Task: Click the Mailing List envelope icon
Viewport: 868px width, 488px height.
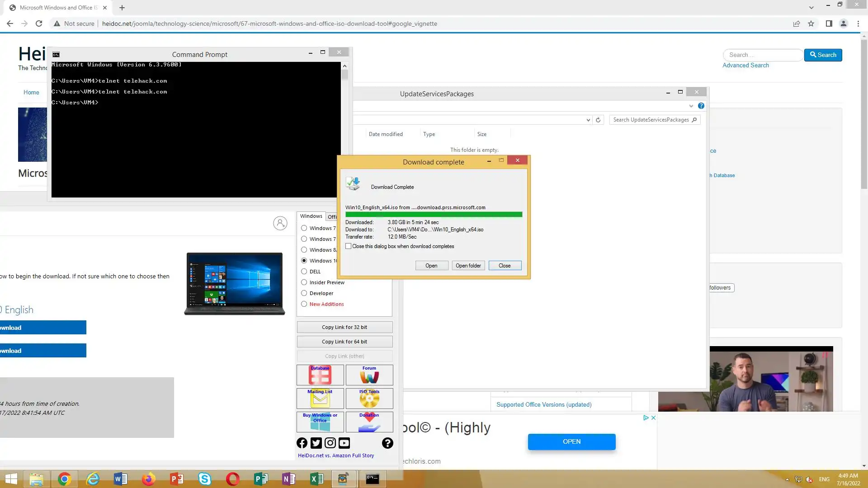Action: 320,399
